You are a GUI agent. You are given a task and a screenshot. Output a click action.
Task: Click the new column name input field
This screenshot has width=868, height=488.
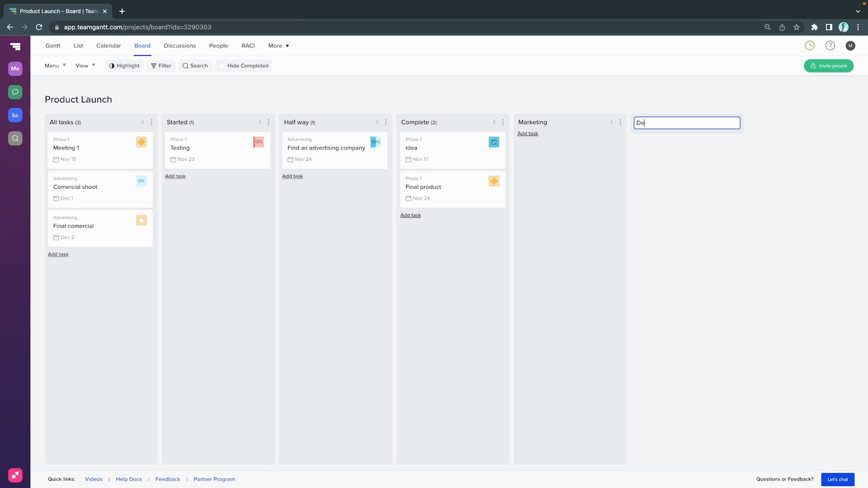pos(687,123)
